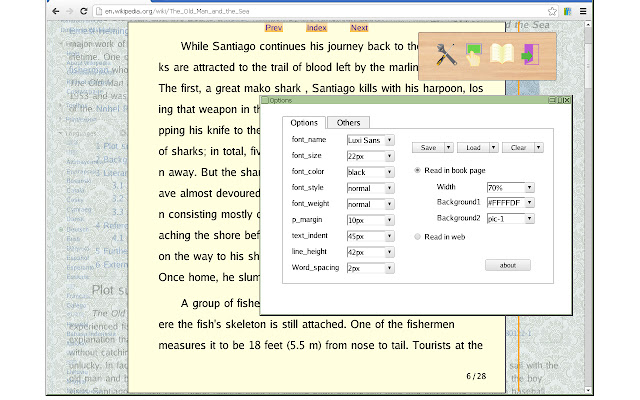This screenshot has width=640, height=400.
Task: Open the line_height dropdown arrow
Action: point(389,252)
